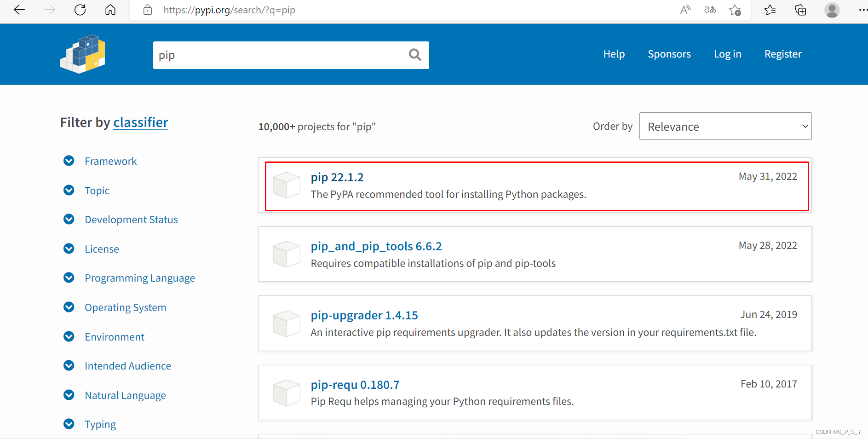
Task: Click the package cube icon for pip-upgrader
Action: point(286,323)
